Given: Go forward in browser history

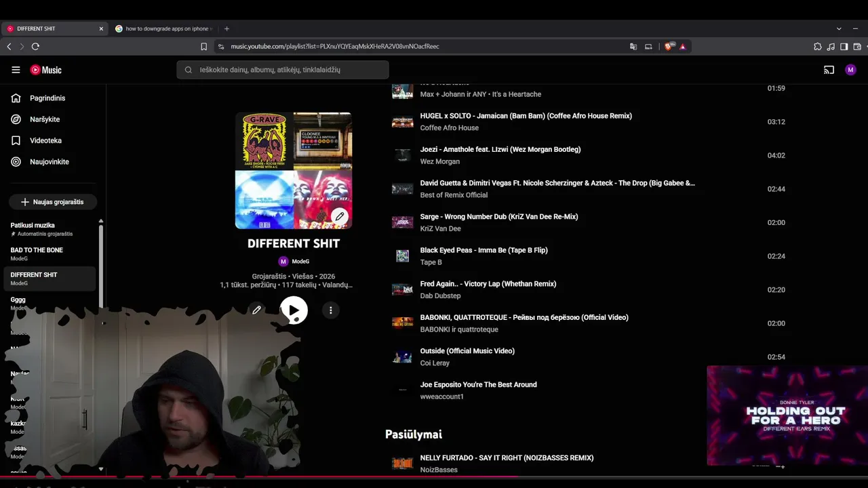Looking at the screenshot, I should [22, 46].
